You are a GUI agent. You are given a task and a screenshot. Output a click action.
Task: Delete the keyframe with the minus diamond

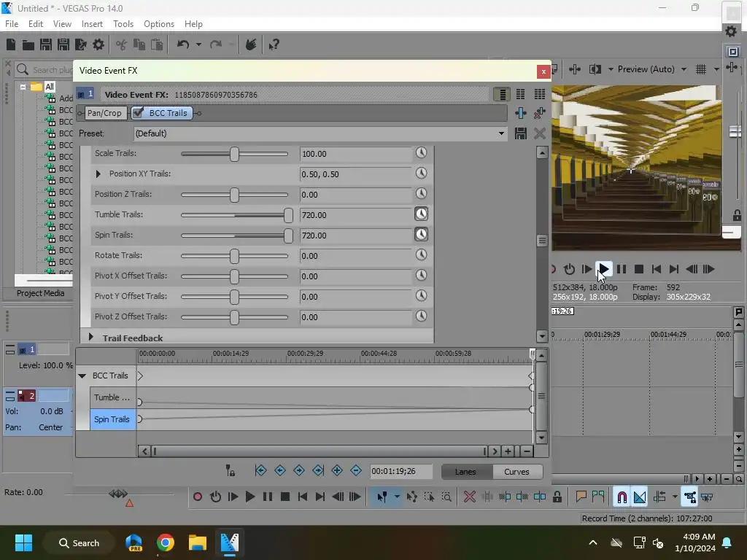[356, 471]
